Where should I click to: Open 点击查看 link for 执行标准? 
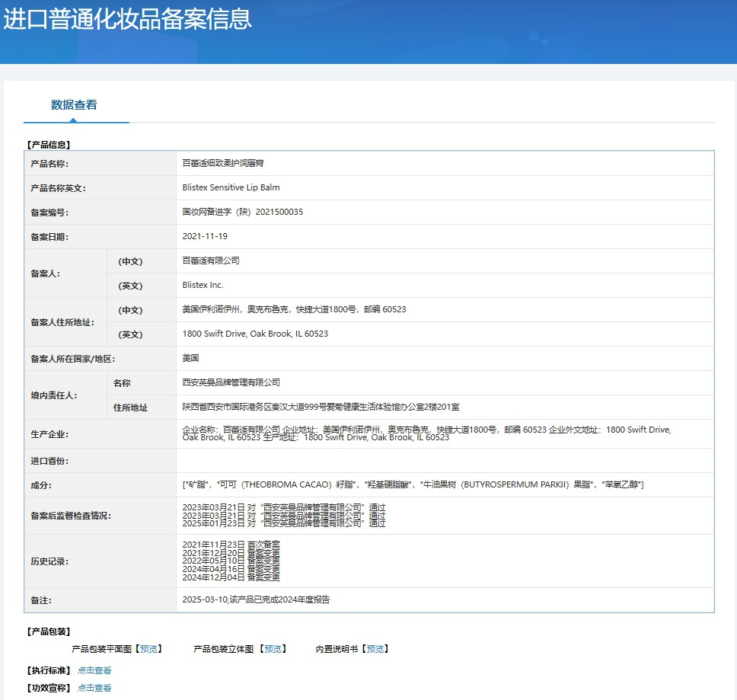click(x=94, y=670)
